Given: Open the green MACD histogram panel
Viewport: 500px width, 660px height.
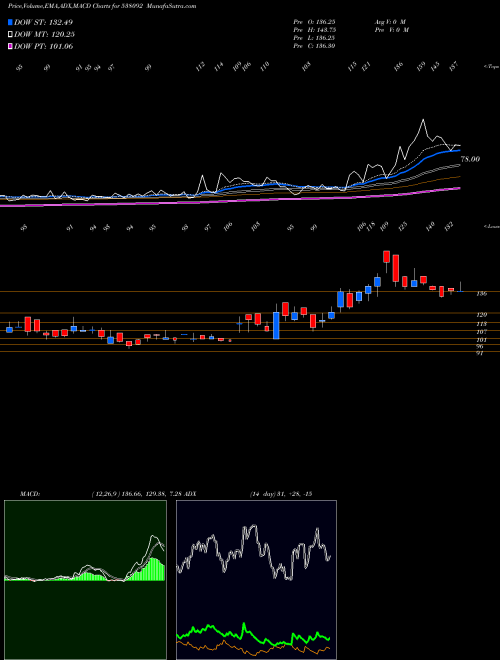Looking at the screenshot, I should click(85, 580).
